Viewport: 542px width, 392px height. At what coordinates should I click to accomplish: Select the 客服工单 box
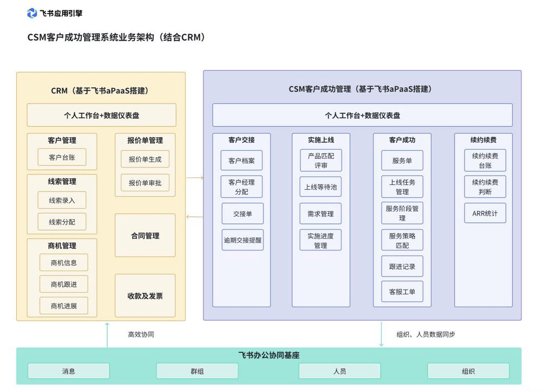tap(402, 291)
